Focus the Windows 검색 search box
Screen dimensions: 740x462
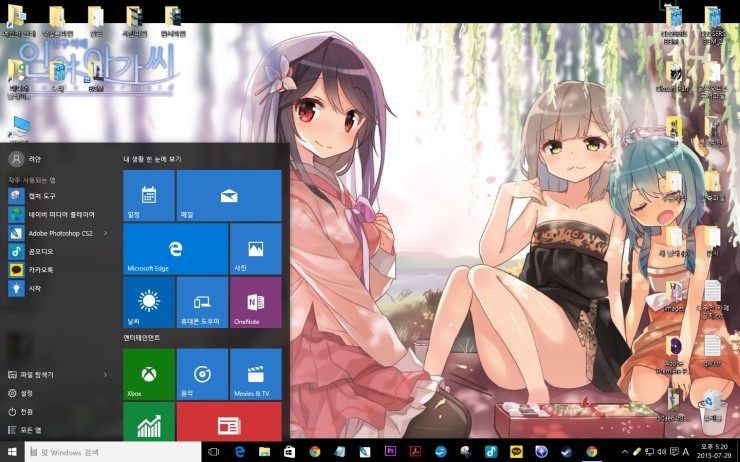pos(113,452)
